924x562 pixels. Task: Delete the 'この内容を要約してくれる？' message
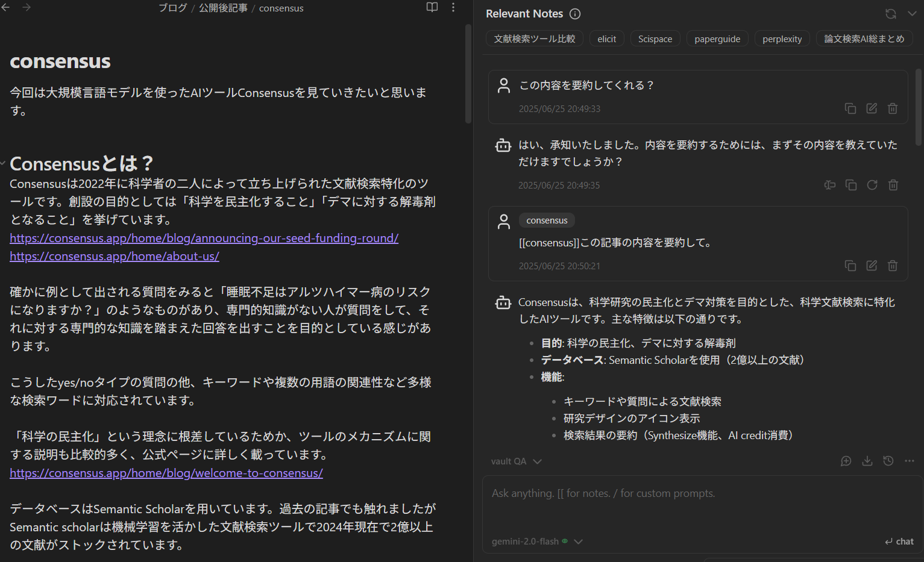[x=893, y=108]
